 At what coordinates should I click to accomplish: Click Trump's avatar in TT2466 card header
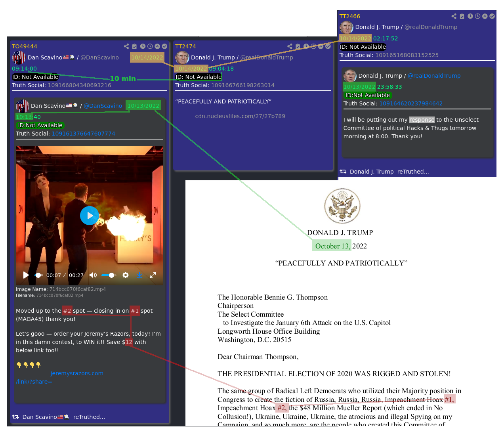346,27
